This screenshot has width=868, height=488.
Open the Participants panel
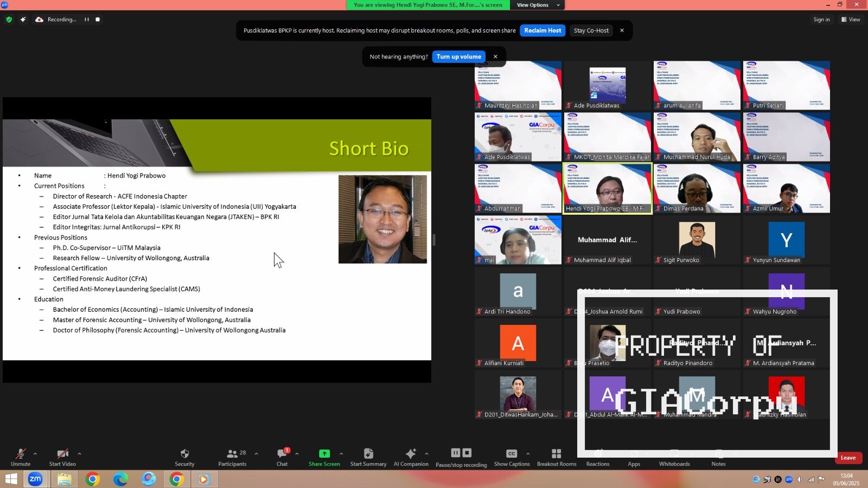pyautogui.click(x=232, y=454)
